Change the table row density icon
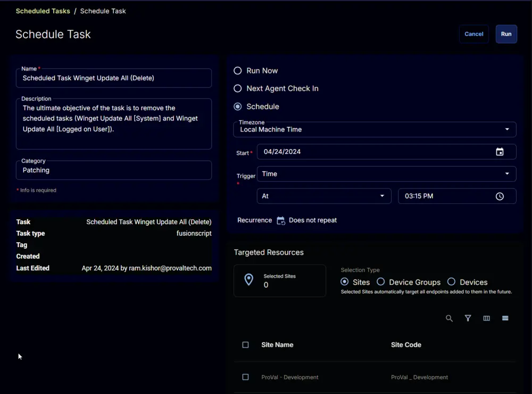The width and height of the screenshot is (532, 394). 505,318
